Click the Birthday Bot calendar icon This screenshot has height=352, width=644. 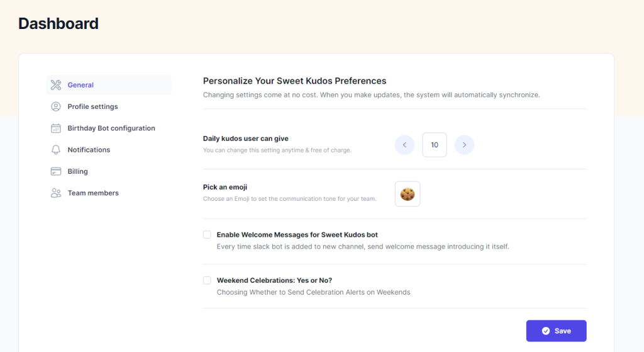[x=56, y=128]
